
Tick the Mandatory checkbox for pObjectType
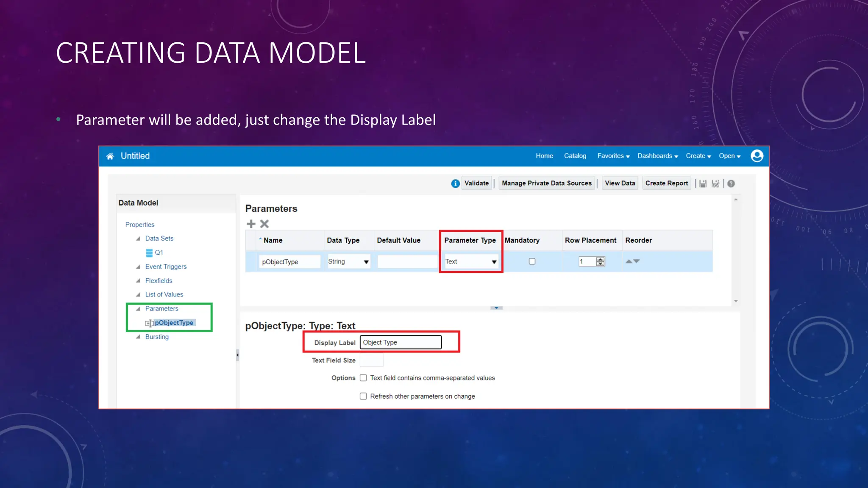[x=532, y=261]
